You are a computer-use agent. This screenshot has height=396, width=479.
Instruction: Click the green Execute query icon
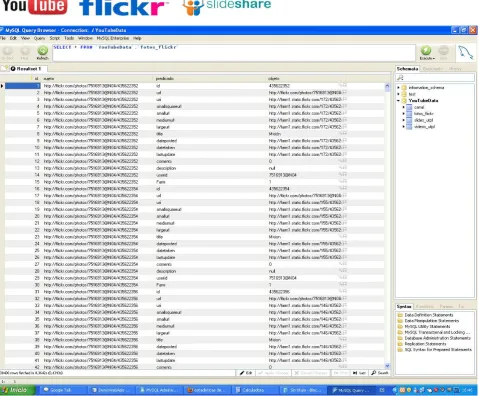tap(426, 51)
